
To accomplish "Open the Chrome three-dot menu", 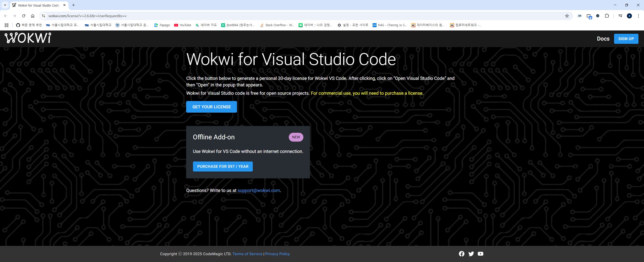I will [638, 16].
